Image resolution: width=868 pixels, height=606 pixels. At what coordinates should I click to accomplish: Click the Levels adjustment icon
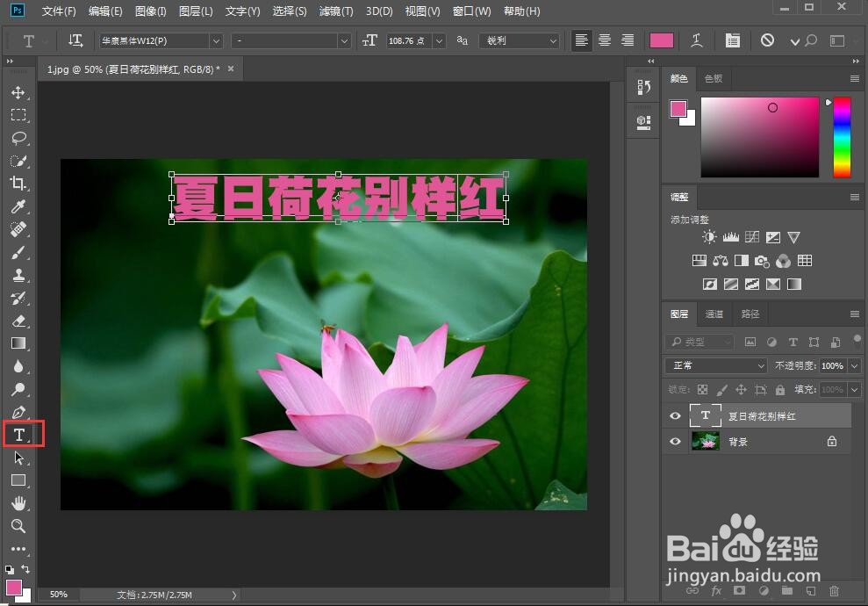pos(731,237)
